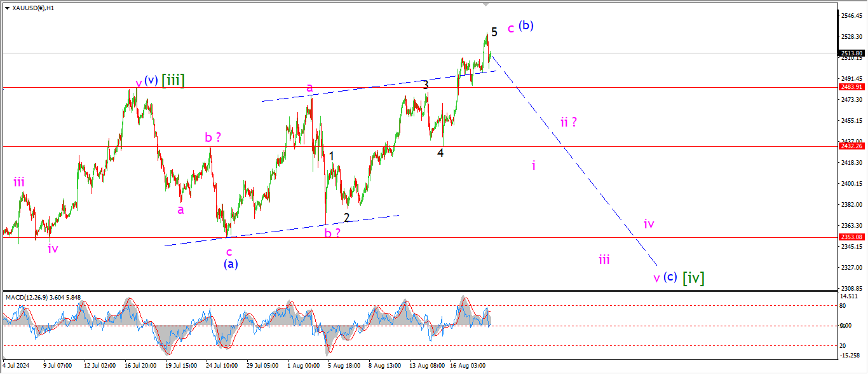Click the XAUUSD(€),H1 chart title
Image resolution: width=868 pixels, height=374 pixels.
pos(32,8)
